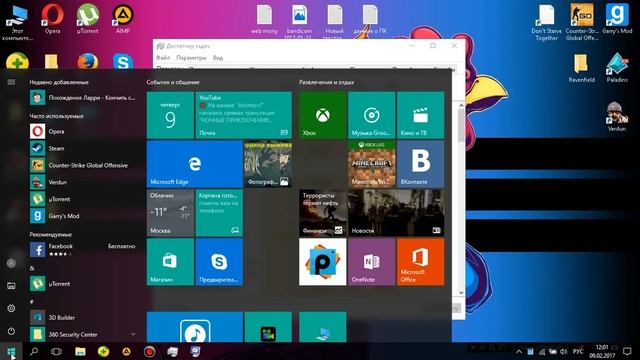This screenshot has width=640, height=360.
Task: Open the Groove Music tile
Action: click(371, 115)
